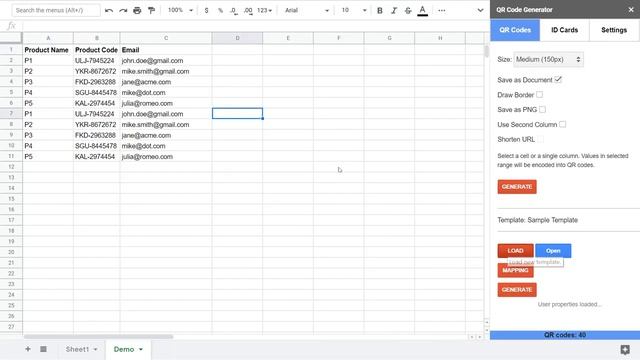Open the font size dropdown
640x360 pixels.
click(353, 10)
